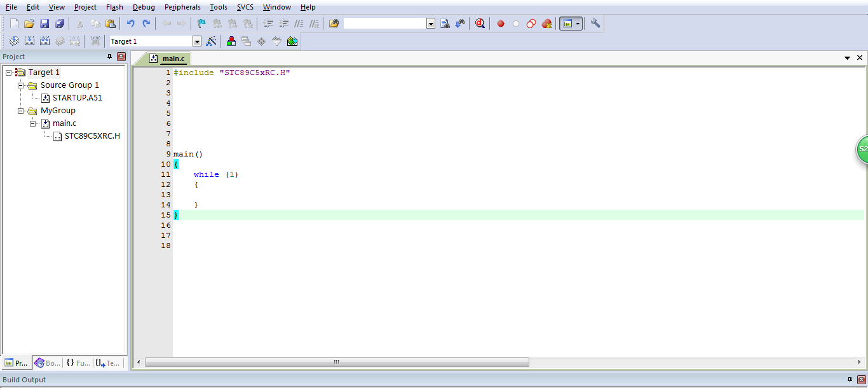Switch to the main.c editor tab
This screenshot has width=868, height=388.
(168, 59)
